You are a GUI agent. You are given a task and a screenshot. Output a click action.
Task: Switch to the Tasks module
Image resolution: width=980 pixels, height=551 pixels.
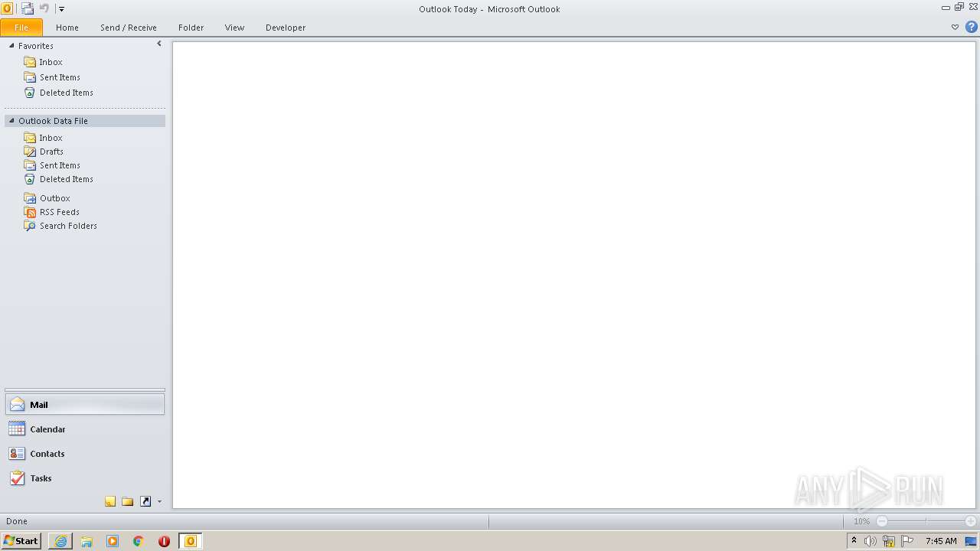[x=85, y=478]
